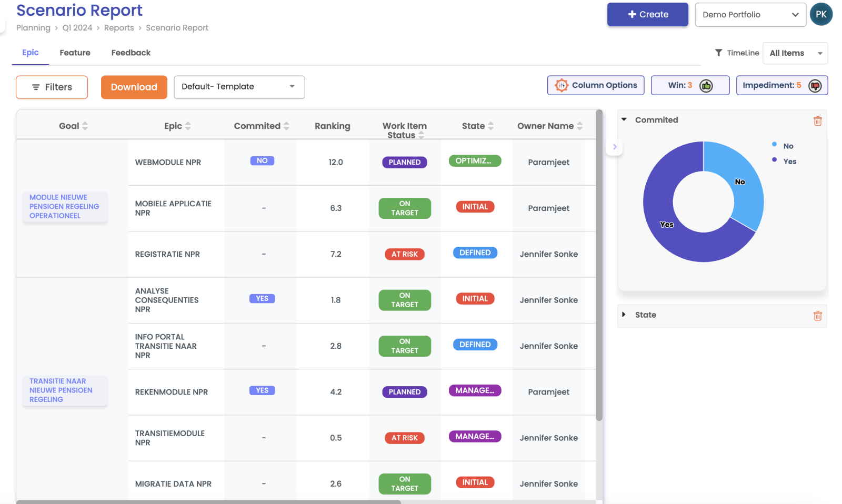The height and width of the screenshot is (504, 842).
Task: Click the PK profile avatar
Action: click(x=821, y=14)
